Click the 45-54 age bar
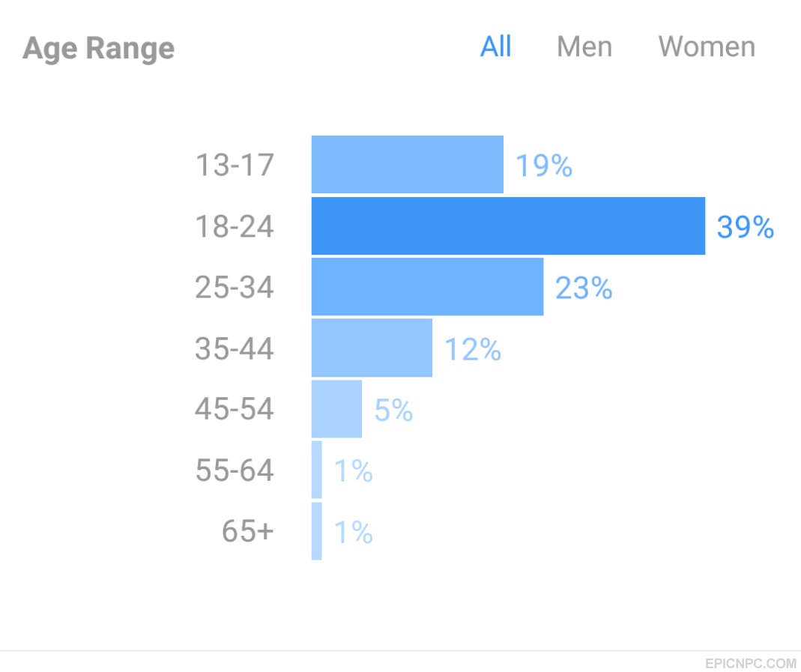 click(336, 408)
